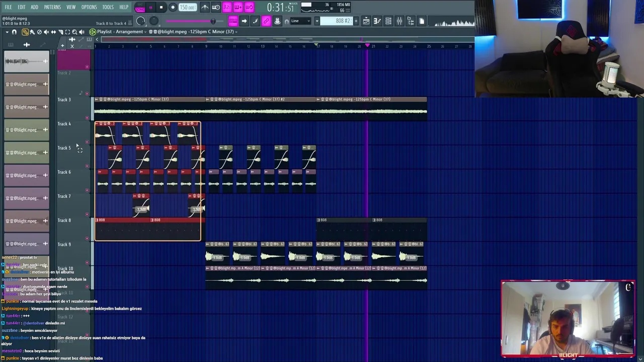Click the pause playback button
This screenshot has height=362, width=644.
coord(150,8)
